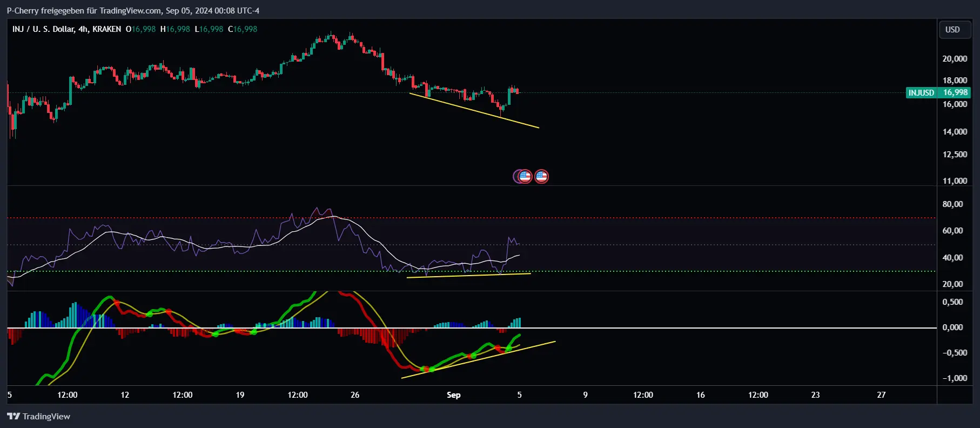Click the 27 date label on time axis
980x428 pixels.
coord(881,395)
